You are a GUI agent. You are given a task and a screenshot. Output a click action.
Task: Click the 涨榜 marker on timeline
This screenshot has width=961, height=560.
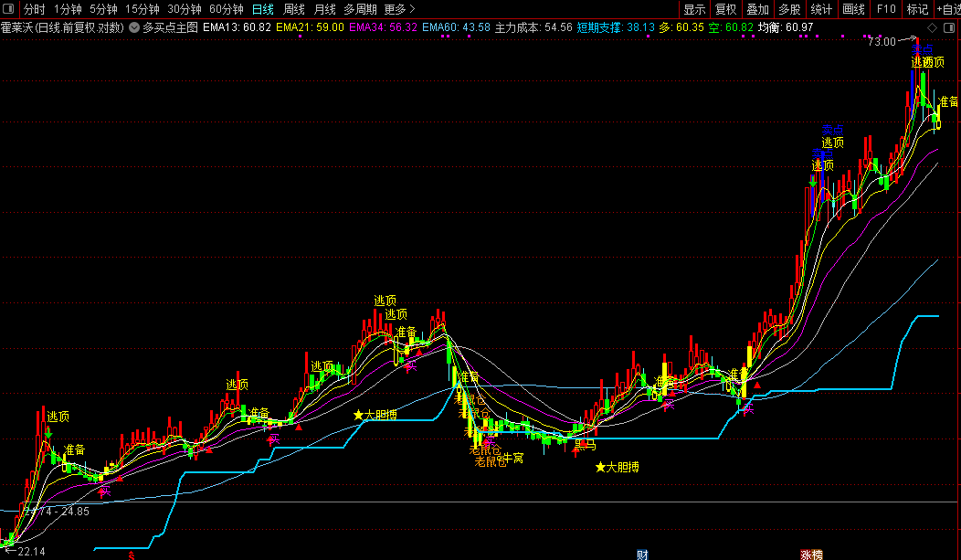[811, 555]
